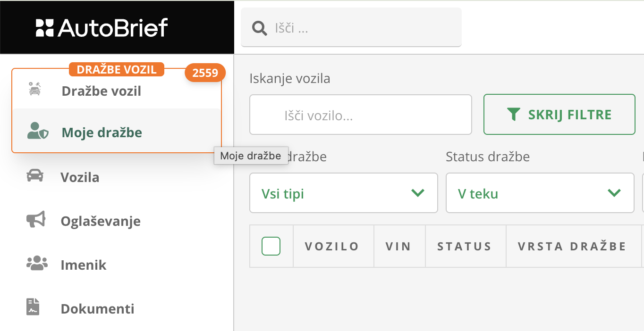This screenshot has width=644, height=331.
Task: Click the megaphone icon for Oglaševanje
Action: coord(35,220)
